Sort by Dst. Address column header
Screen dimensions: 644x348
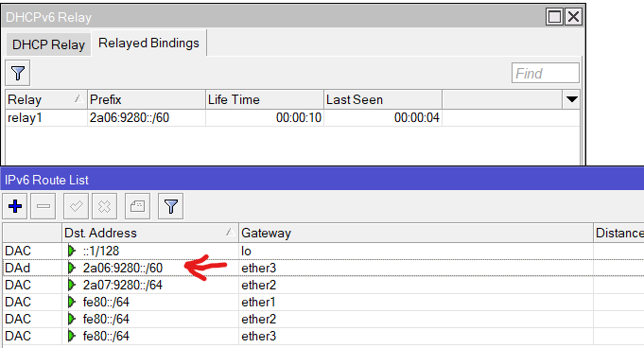point(150,233)
